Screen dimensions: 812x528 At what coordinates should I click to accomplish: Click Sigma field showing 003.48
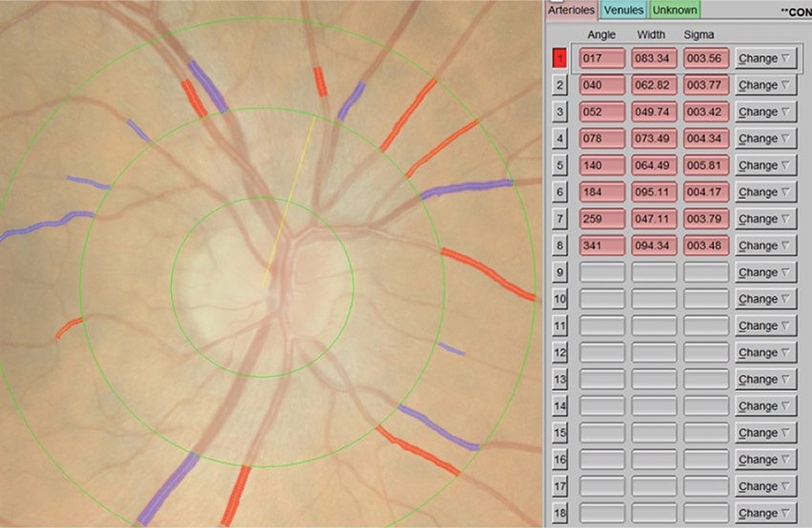pyautogui.click(x=706, y=246)
